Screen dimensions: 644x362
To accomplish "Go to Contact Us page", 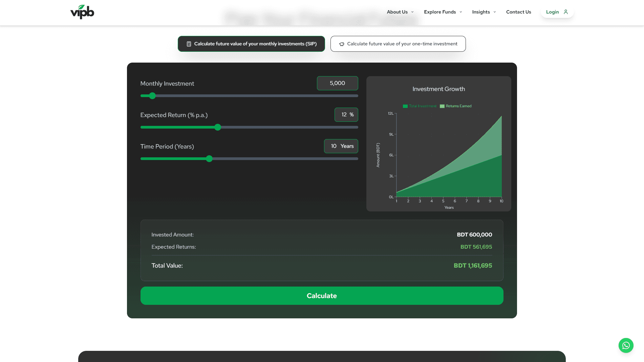I will (x=518, y=12).
